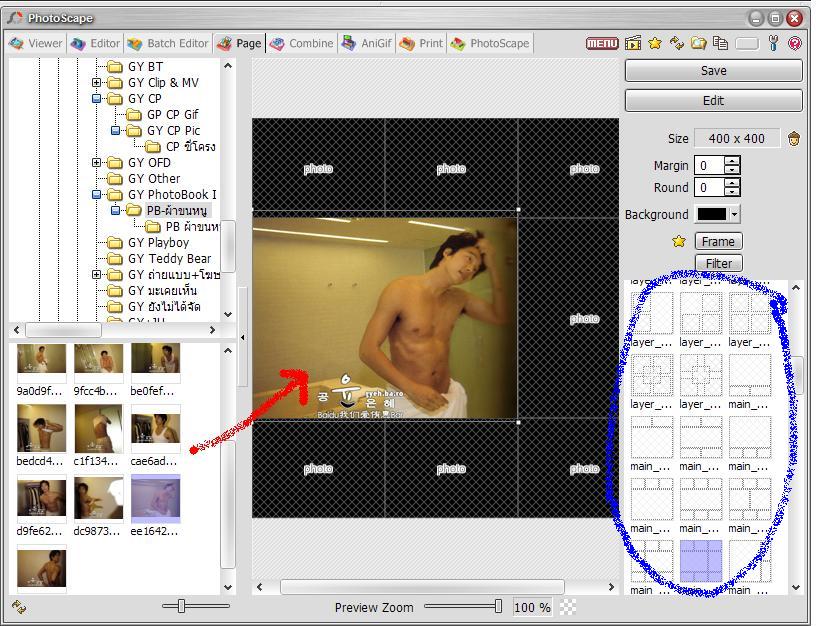Click the folder icon of GY Playboy
838x626 pixels.
(x=114, y=243)
